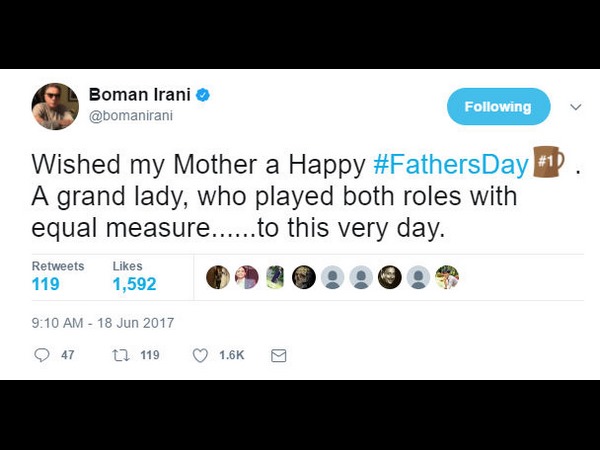Click the envelope direct message icon

pyautogui.click(x=279, y=355)
